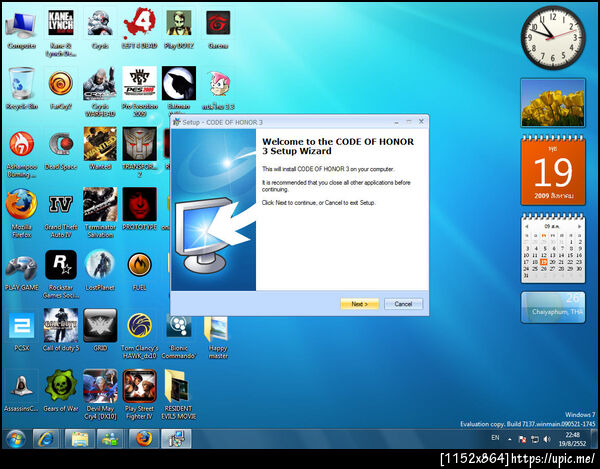Screen dimensions: 600x469
Task: Open the Chaiyaphum weather gadget
Action: [553, 308]
